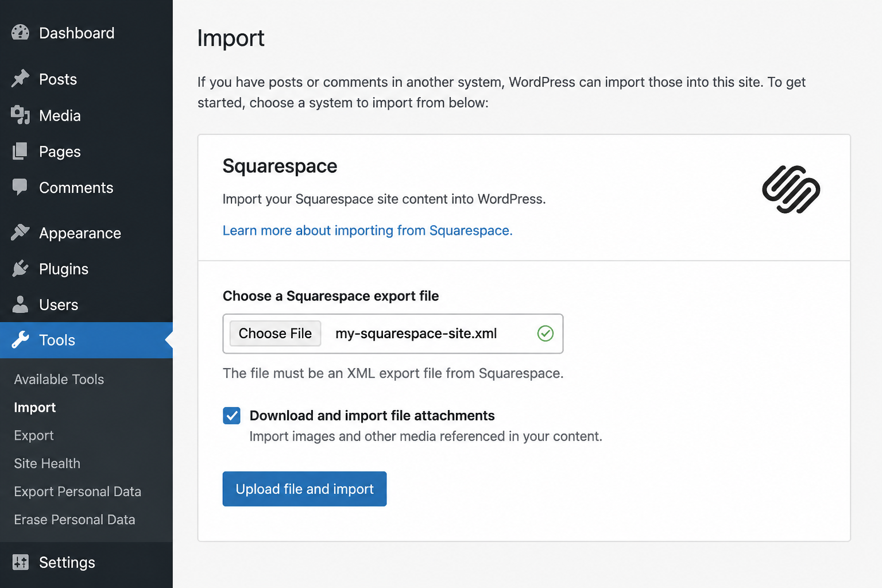Open Available Tools submenu item
Image resolution: width=882 pixels, height=588 pixels.
(59, 380)
